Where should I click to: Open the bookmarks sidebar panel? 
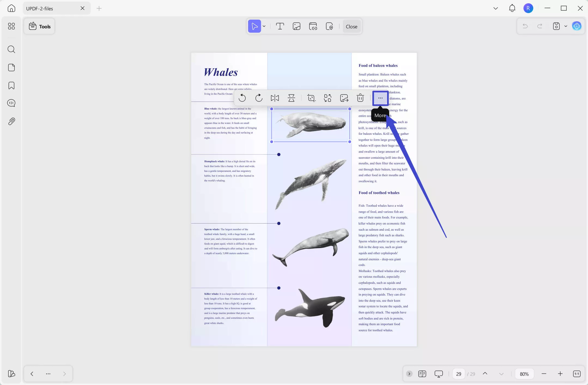click(x=11, y=85)
